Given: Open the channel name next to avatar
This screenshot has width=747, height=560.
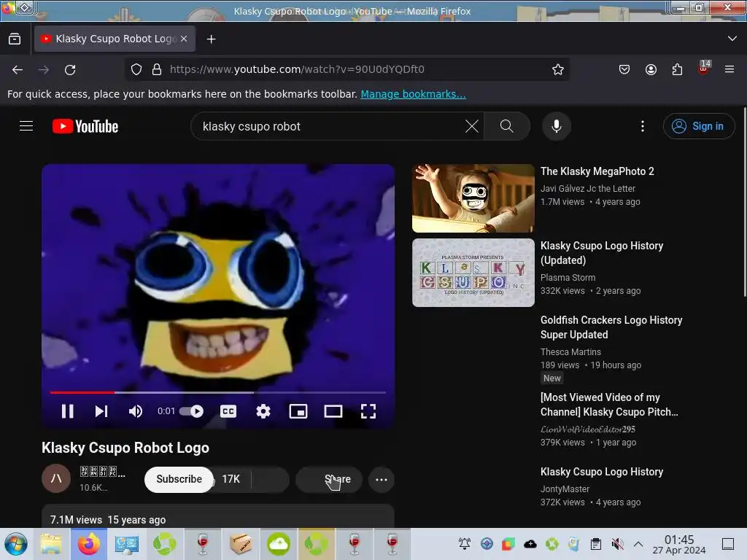Looking at the screenshot, I should click(x=102, y=472).
